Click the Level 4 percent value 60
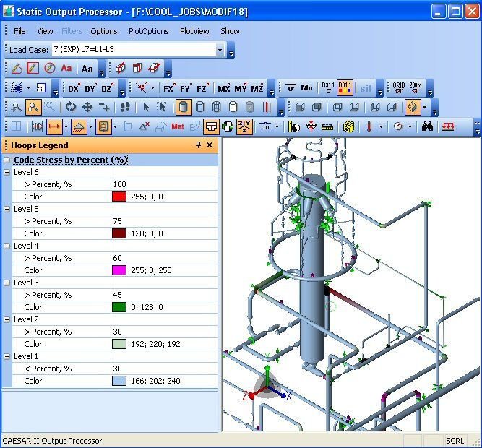482x448 pixels. pyautogui.click(x=118, y=258)
